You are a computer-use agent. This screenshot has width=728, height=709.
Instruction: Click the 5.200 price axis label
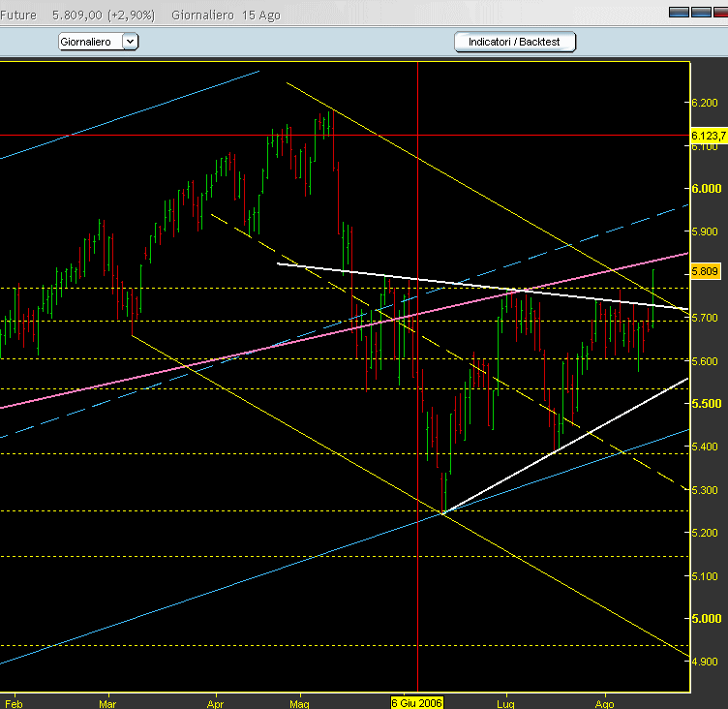[x=705, y=533]
